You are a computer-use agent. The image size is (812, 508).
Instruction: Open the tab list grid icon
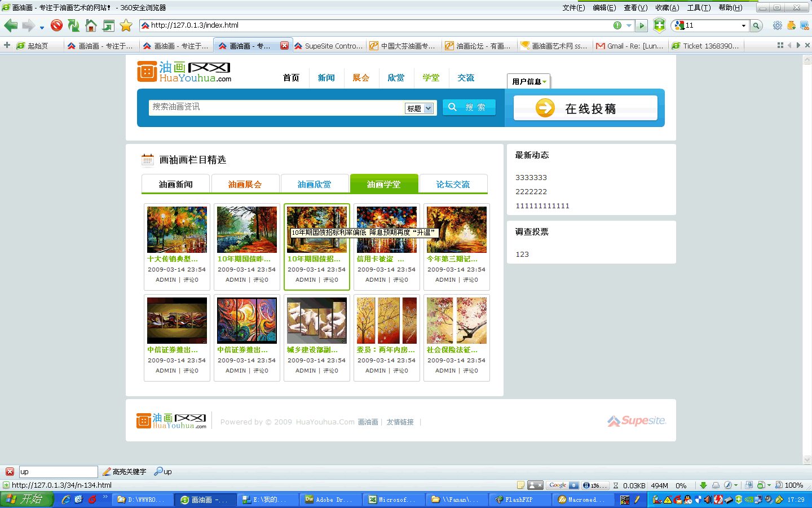[x=780, y=45]
